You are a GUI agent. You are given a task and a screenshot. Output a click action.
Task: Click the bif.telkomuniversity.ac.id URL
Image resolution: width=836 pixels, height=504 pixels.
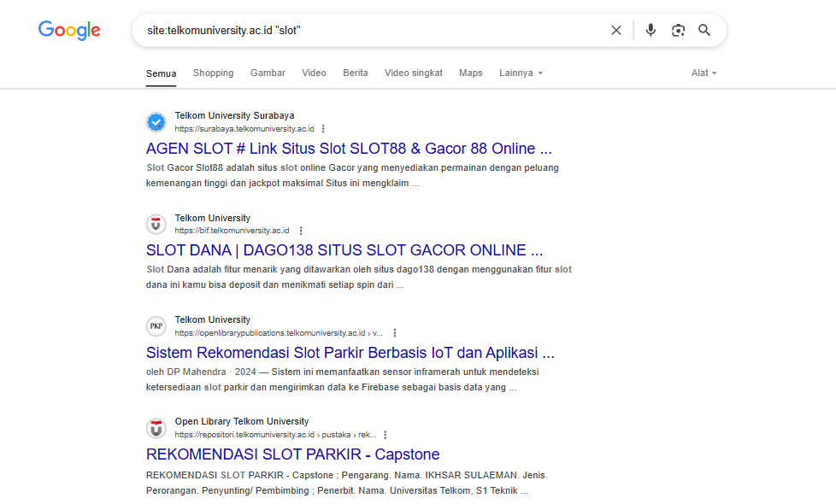pyautogui.click(x=232, y=231)
